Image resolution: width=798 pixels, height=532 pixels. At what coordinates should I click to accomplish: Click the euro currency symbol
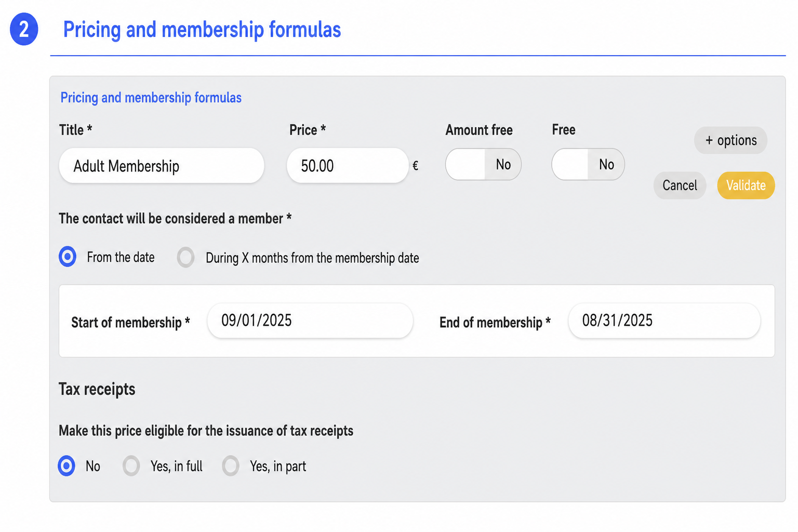(x=415, y=166)
